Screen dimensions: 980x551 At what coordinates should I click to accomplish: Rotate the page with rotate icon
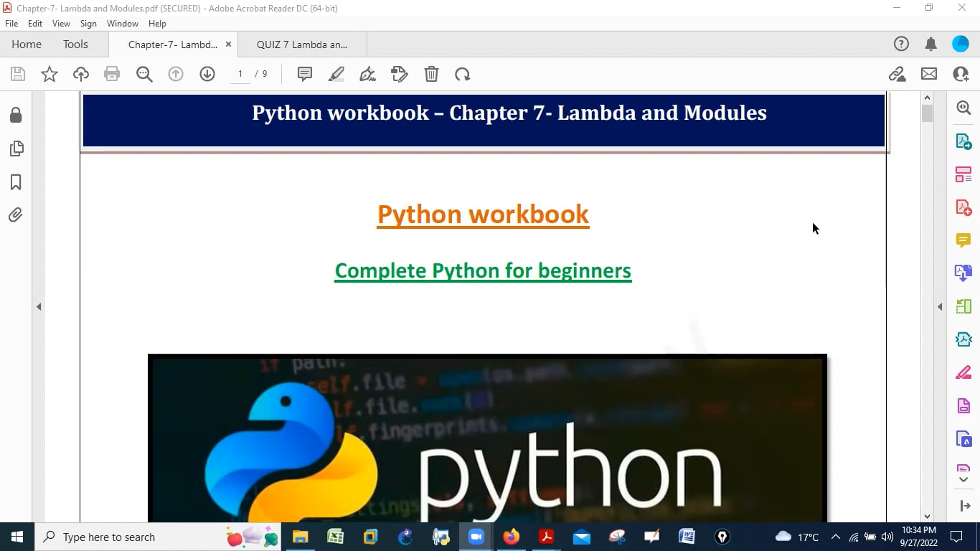(463, 74)
